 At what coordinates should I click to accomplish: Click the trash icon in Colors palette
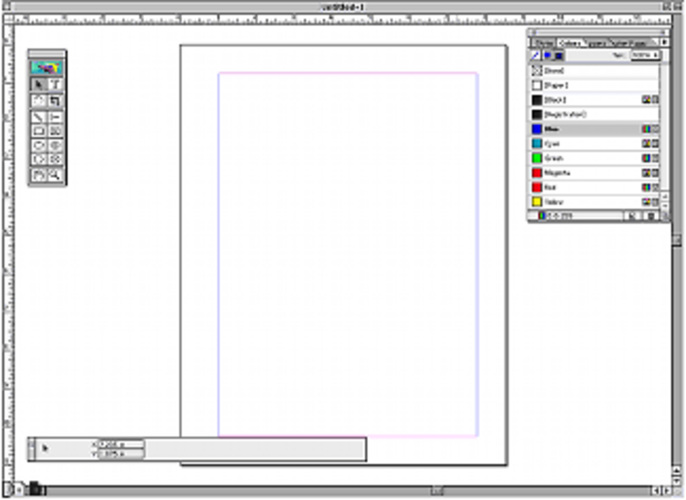[651, 216]
